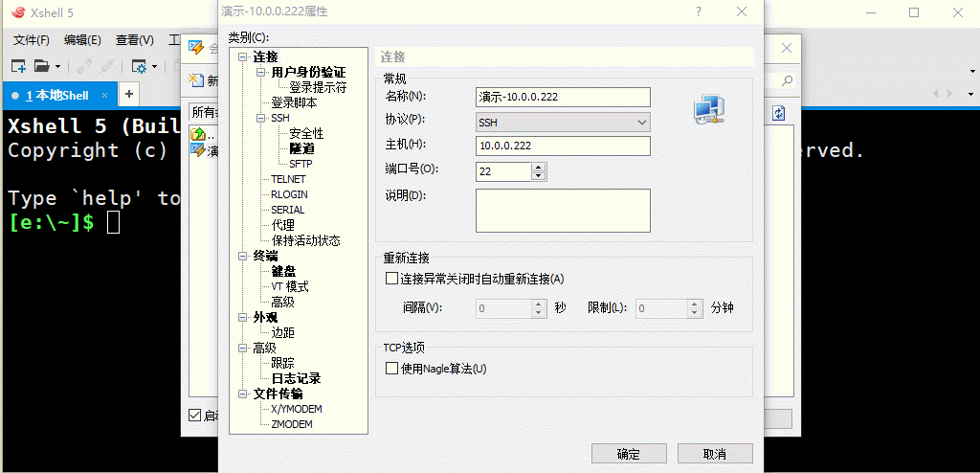Click the greyed Connect plug icon in the toolbar
The image size is (980, 473).
tap(84, 66)
